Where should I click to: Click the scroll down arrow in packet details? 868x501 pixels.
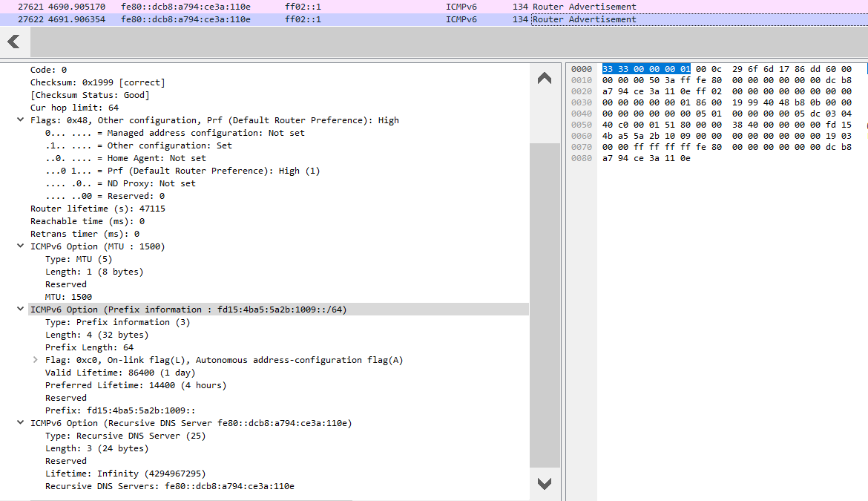click(x=545, y=484)
